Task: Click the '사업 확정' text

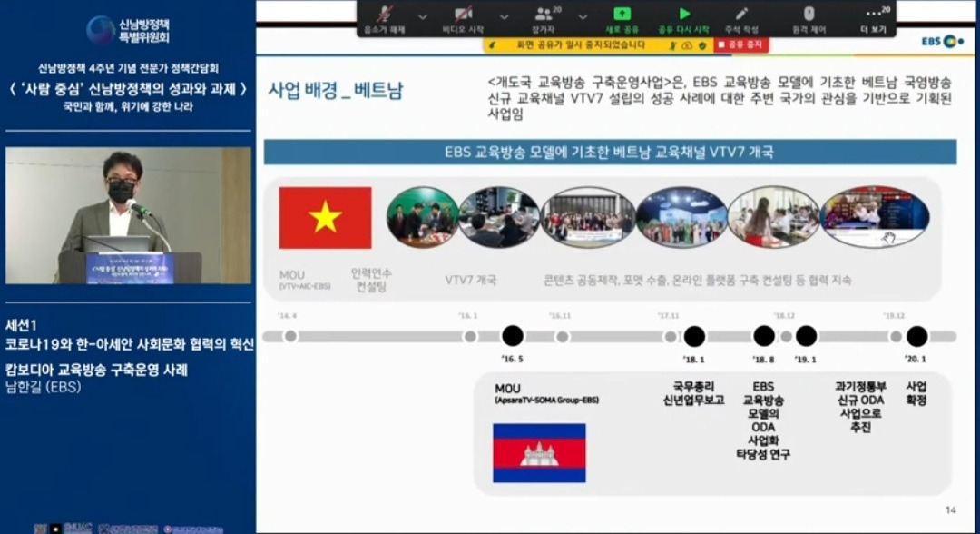Action: [916, 393]
